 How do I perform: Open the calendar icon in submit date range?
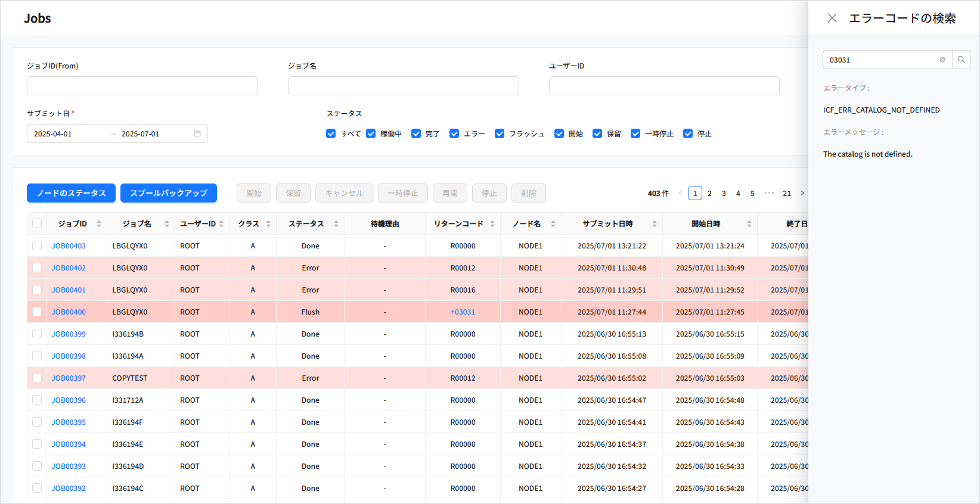[197, 133]
